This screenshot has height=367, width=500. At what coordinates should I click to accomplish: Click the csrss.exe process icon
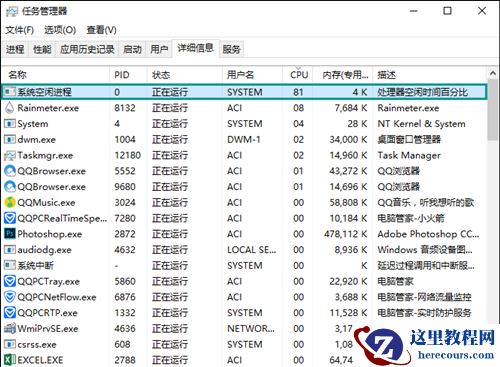[10, 344]
